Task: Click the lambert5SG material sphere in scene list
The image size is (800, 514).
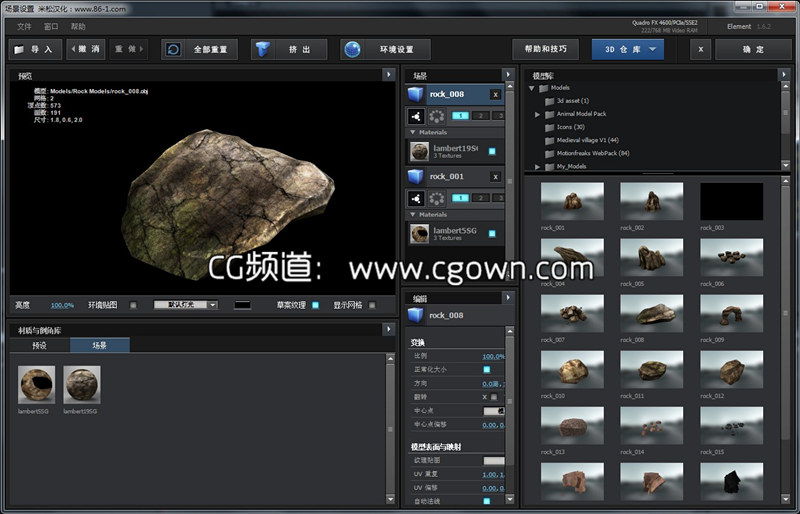Action: (x=419, y=234)
